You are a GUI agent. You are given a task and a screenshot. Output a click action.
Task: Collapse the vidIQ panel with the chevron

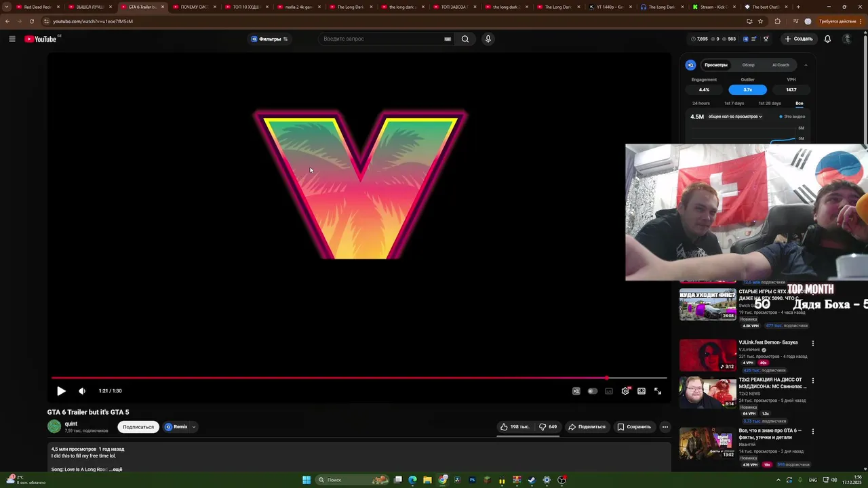tap(806, 65)
